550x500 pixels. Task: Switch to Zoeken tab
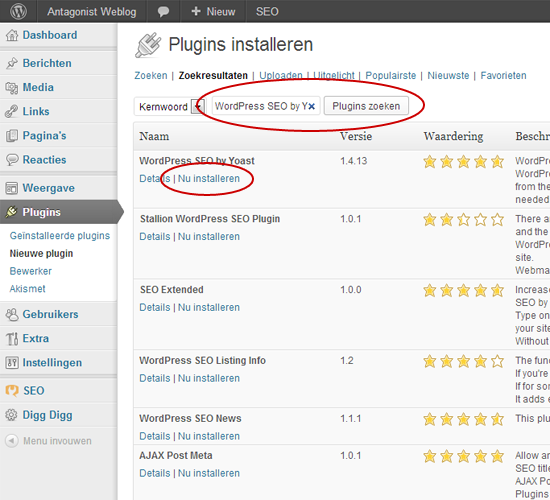(x=151, y=75)
